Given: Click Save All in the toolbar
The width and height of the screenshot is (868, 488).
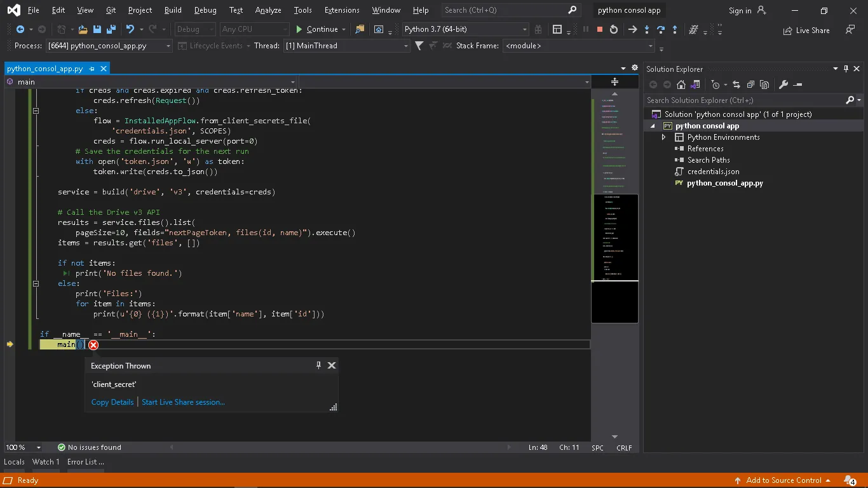Looking at the screenshot, I should [x=111, y=29].
